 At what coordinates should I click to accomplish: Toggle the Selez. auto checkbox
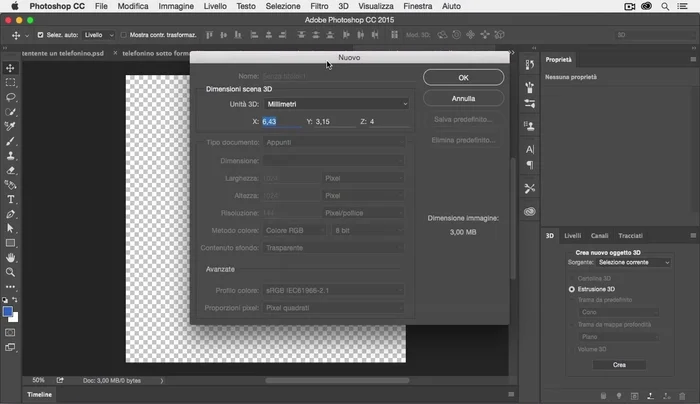pos(40,35)
